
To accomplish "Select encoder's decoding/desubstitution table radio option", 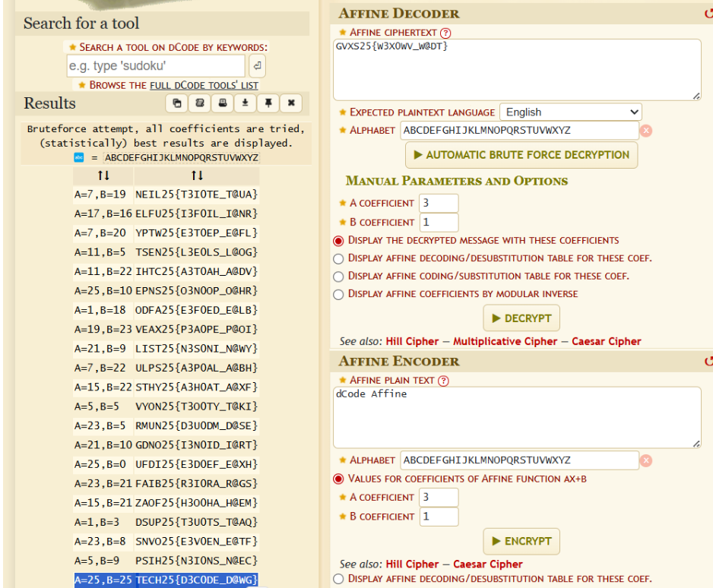I will click(x=338, y=579).
